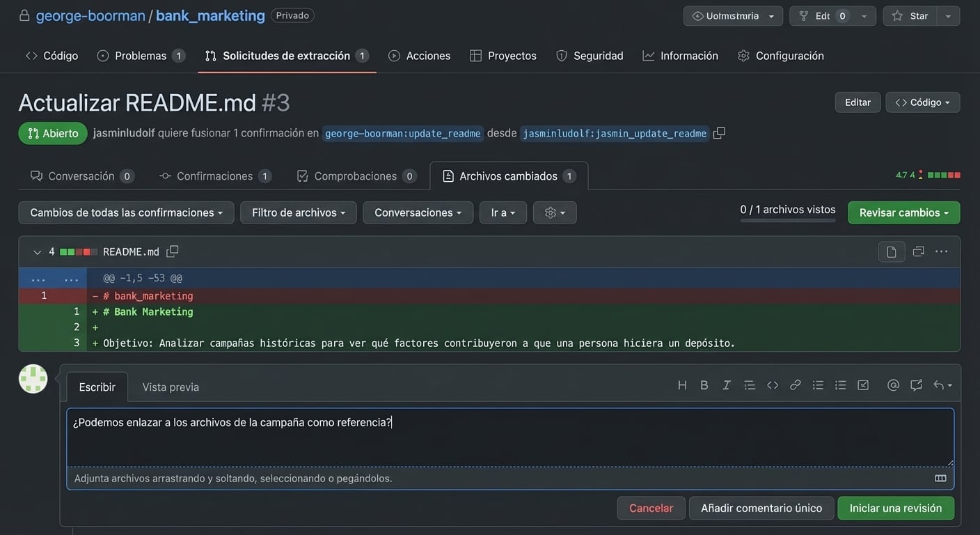
Task: Switch to the Conversación tab
Action: pos(82,176)
